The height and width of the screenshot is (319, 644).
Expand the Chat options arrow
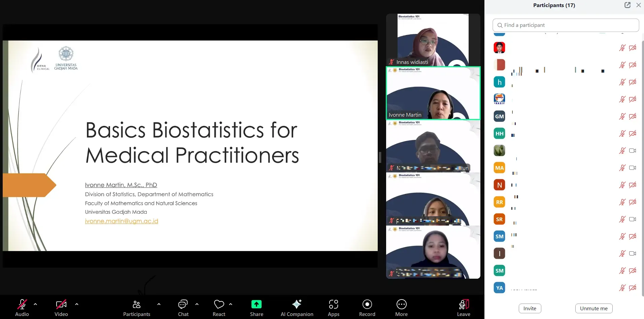[x=197, y=304]
